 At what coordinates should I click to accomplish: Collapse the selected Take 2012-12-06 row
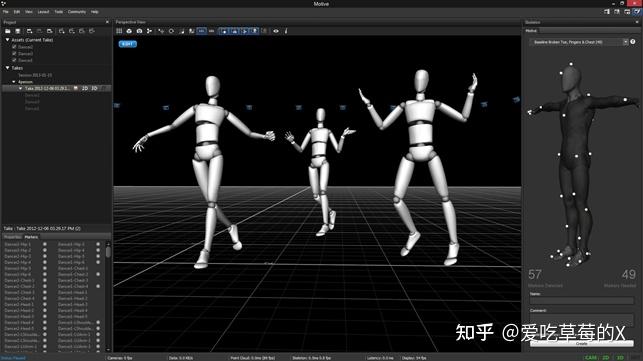pos(21,88)
